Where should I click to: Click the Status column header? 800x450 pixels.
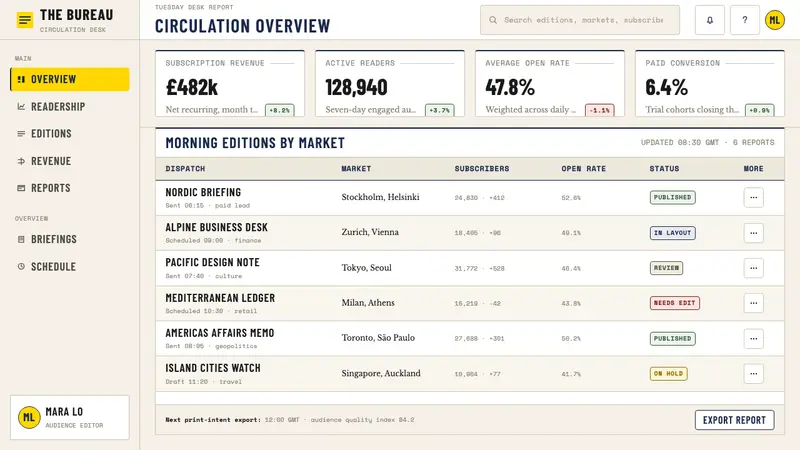(664, 169)
